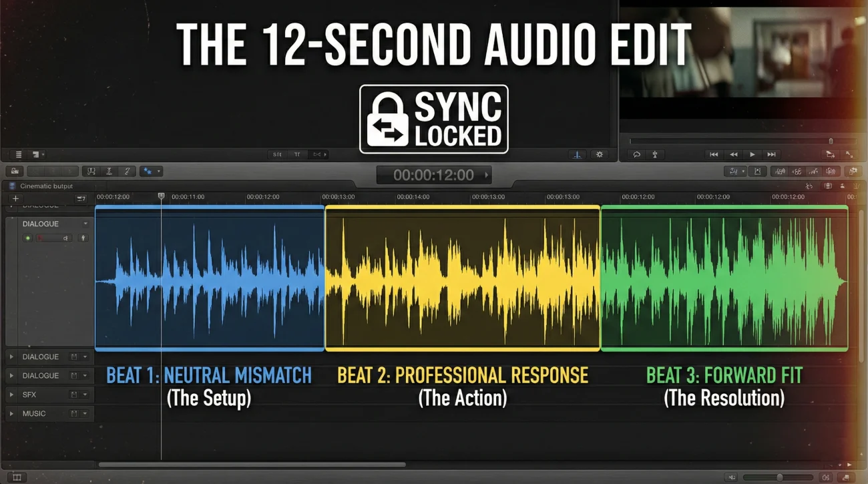Click the gear settings icon beside audio meter
Screen dimensions: 868x484
tap(600, 154)
